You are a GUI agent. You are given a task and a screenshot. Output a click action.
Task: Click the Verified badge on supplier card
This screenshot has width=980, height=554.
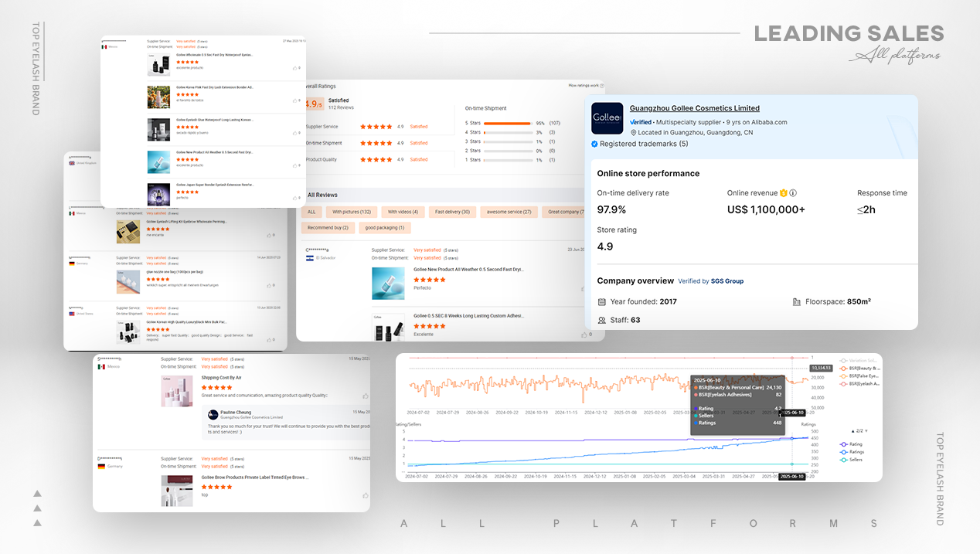pyautogui.click(x=641, y=122)
